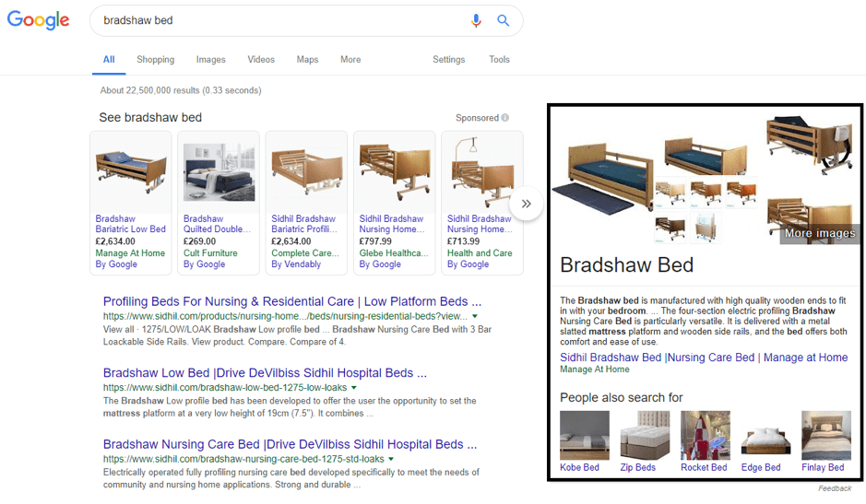Viewport: 866px width, 504px height.
Task: Click the search box containing bradshaw bed
Action: (x=277, y=20)
